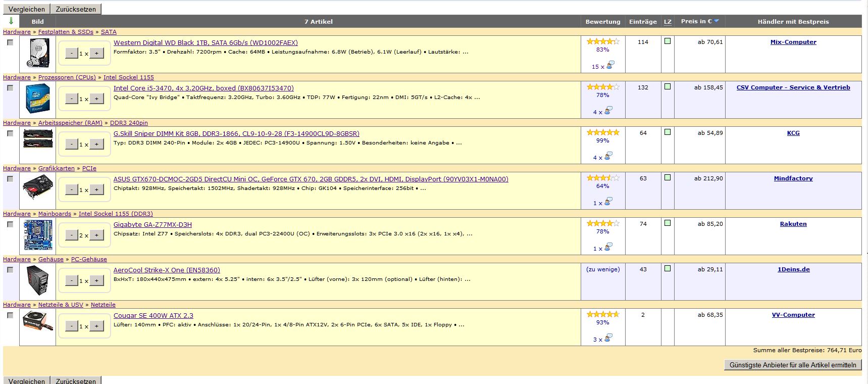Visit the Mindfactory dealer link
Viewport: 868px width, 384px height.
click(793, 178)
